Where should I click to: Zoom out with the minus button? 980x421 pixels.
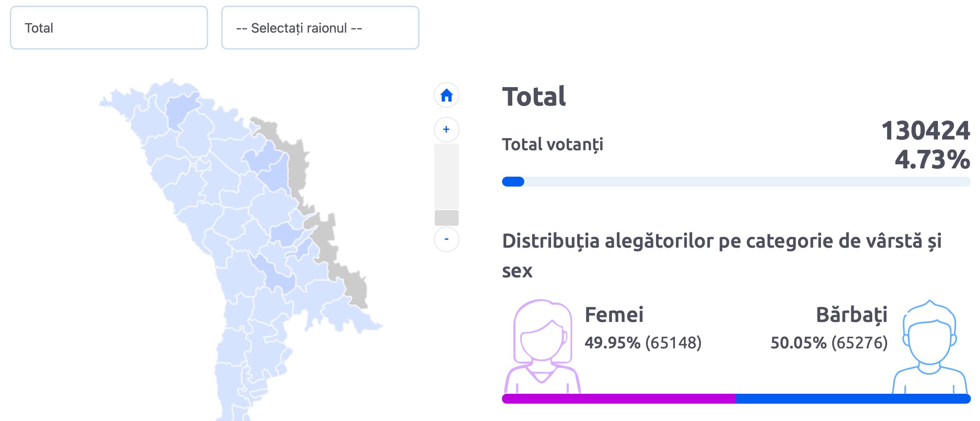click(x=446, y=239)
